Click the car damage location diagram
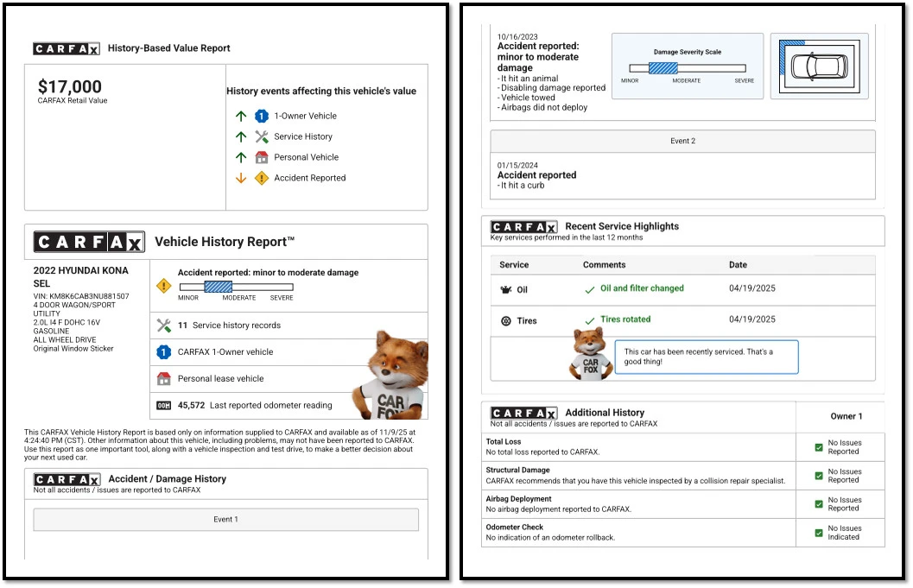 pyautogui.click(x=819, y=66)
